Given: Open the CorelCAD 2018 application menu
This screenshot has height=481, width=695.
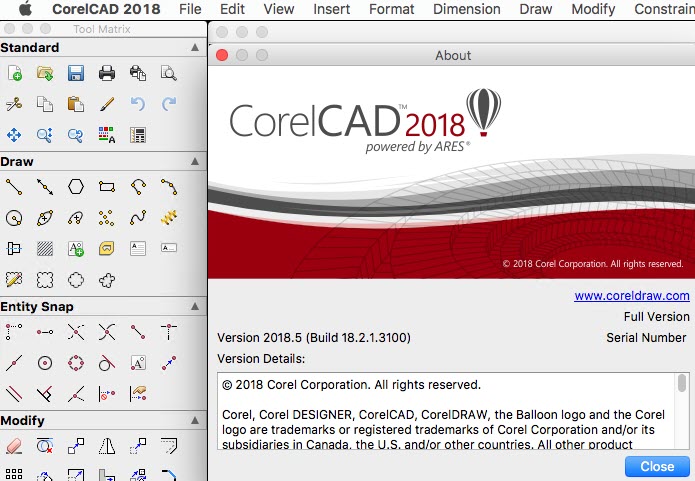Looking at the screenshot, I should 106,9.
